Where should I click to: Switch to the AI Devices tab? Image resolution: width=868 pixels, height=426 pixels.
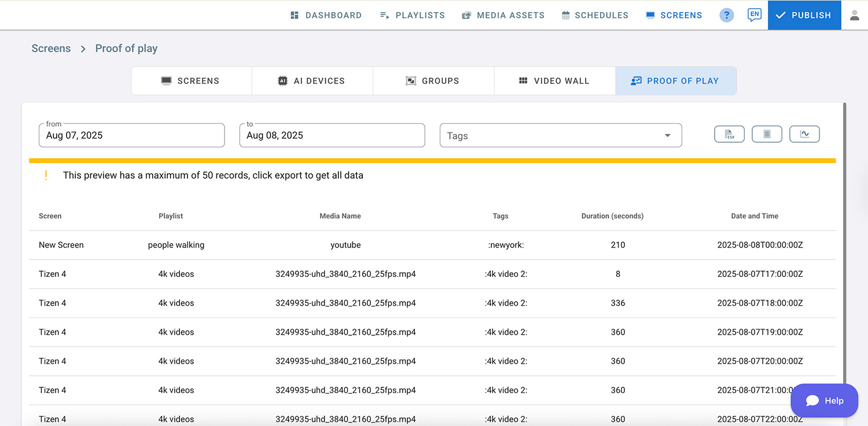312,81
